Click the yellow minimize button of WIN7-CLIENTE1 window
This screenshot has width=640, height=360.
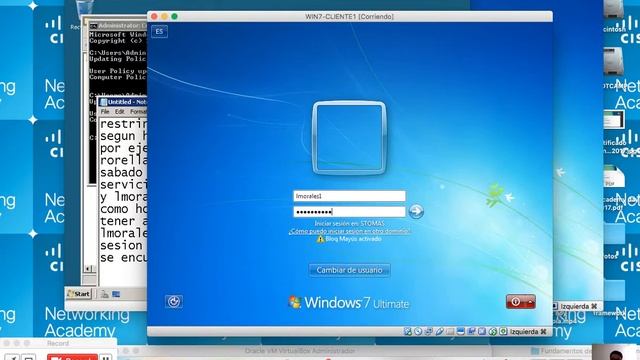click(x=164, y=16)
